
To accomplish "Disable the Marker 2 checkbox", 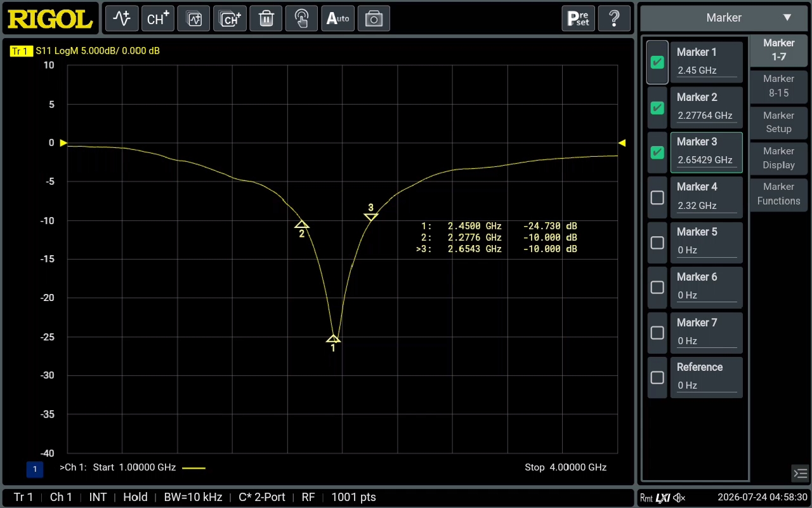I will pyautogui.click(x=657, y=108).
